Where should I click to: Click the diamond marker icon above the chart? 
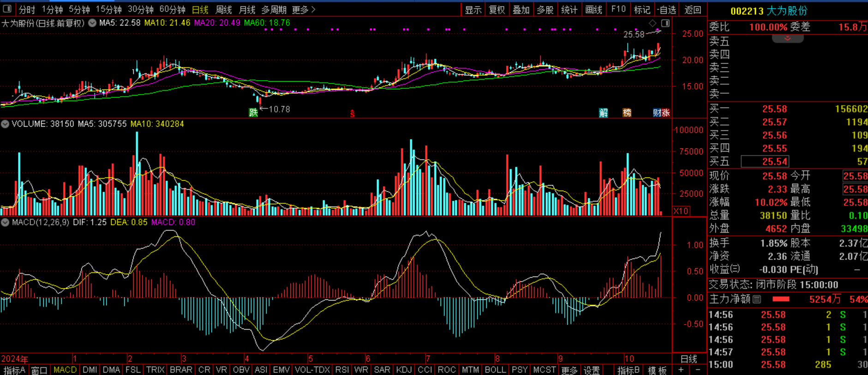[652, 23]
